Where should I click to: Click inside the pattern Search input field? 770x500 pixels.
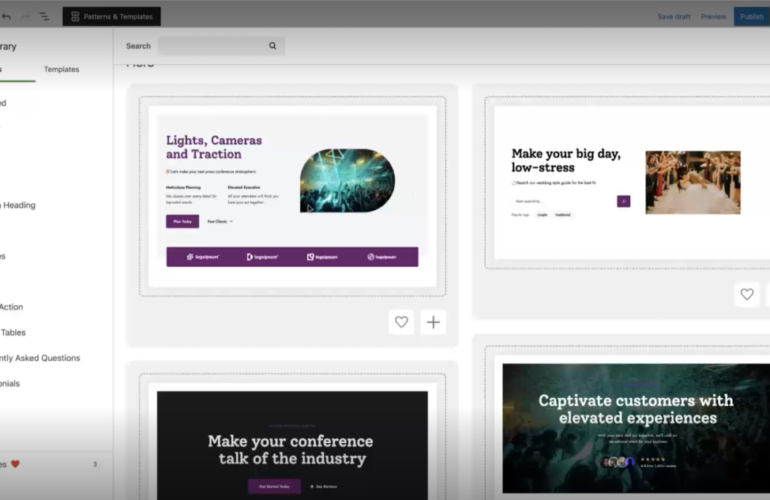212,46
